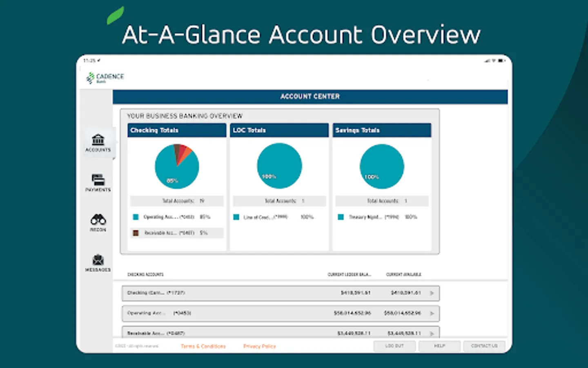The width and height of the screenshot is (588, 368).
Task: Open the Recon binoculars section
Action: tap(98, 223)
